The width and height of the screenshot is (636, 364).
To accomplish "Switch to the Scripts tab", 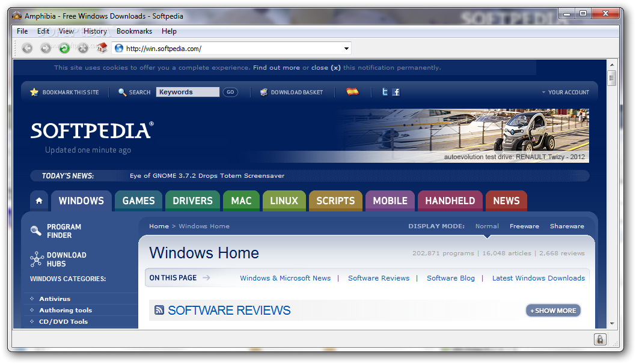I will click(335, 201).
